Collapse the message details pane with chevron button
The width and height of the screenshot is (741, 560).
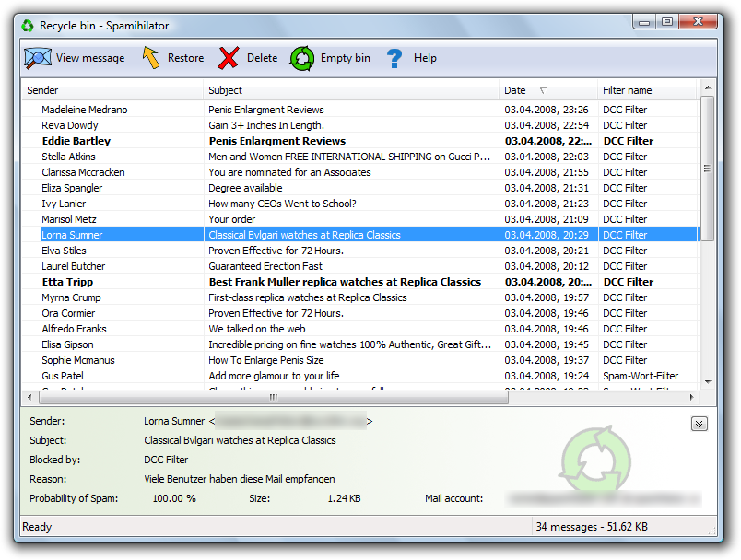pos(699,424)
